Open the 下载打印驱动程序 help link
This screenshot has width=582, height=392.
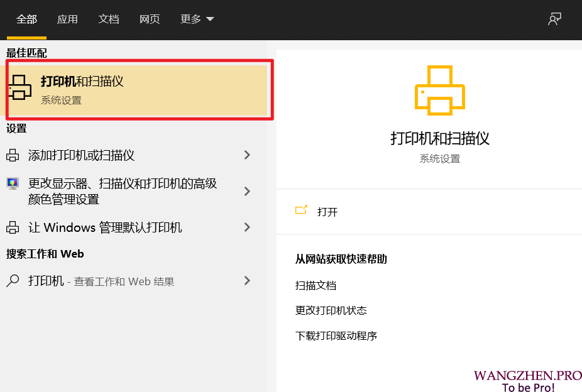[336, 335]
